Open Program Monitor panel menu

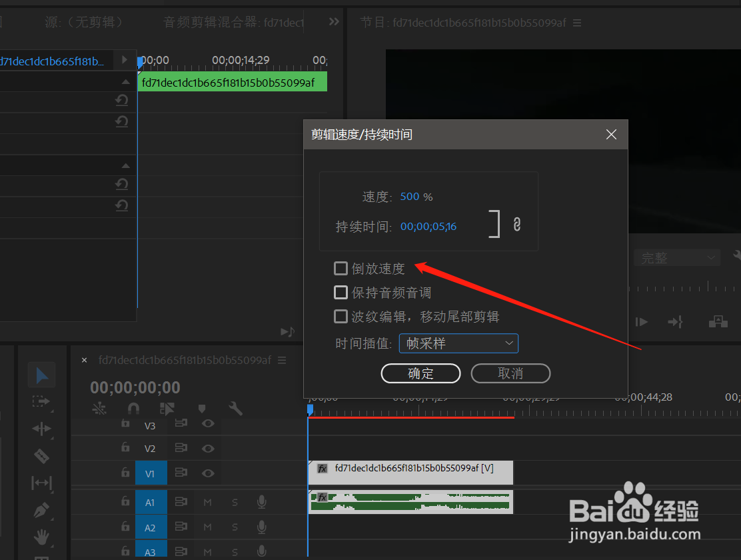tap(577, 23)
